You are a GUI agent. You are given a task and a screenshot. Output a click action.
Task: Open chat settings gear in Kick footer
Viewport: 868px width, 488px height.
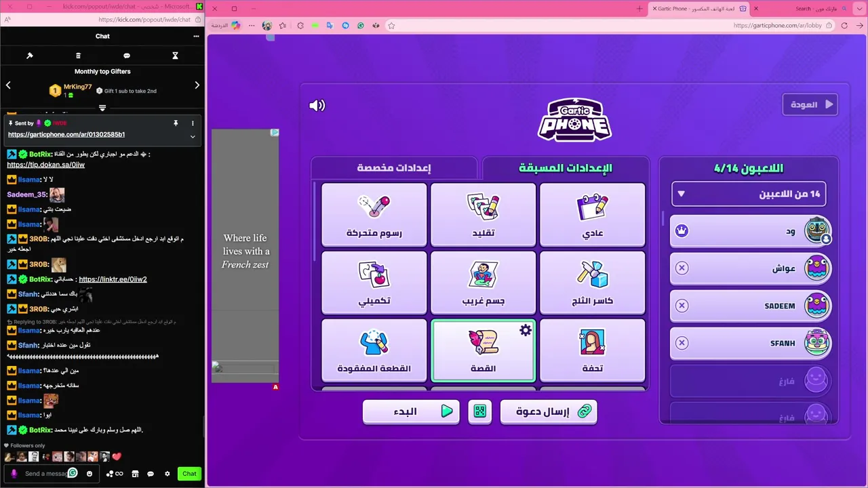tap(167, 474)
